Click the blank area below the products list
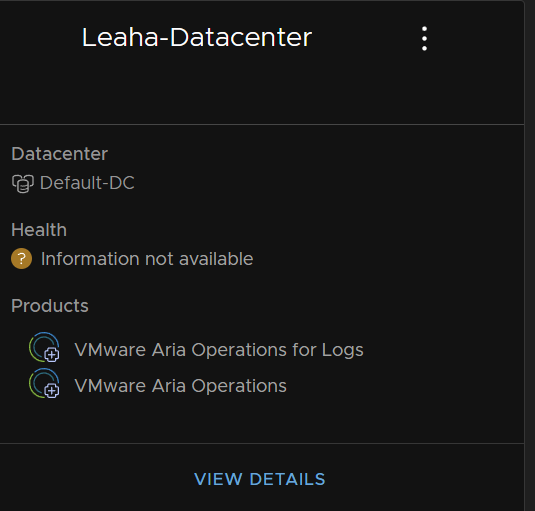535x511 pixels. pos(262,421)
